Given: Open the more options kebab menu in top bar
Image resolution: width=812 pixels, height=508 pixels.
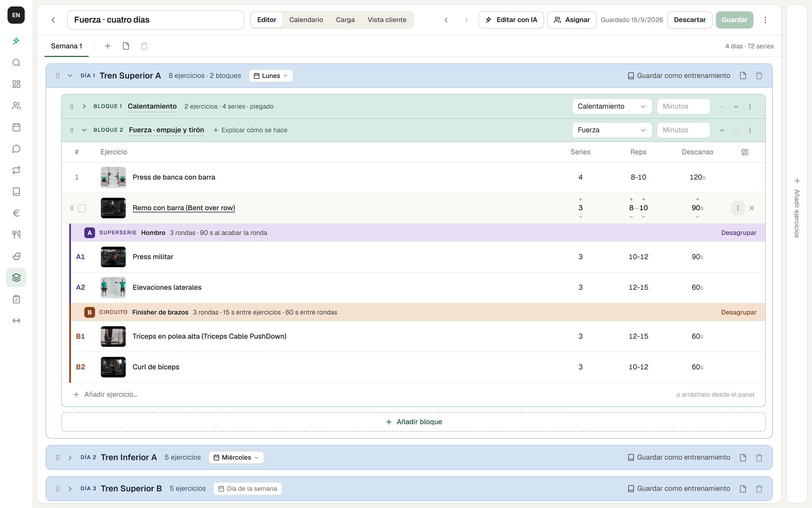Looking at the screenshot, I should pos(765,20).
